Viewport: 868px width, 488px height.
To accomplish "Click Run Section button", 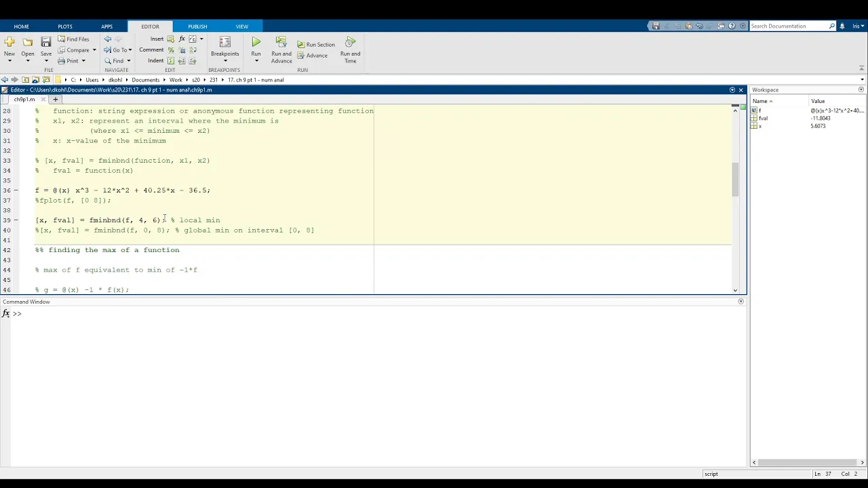I will point(316,45).
